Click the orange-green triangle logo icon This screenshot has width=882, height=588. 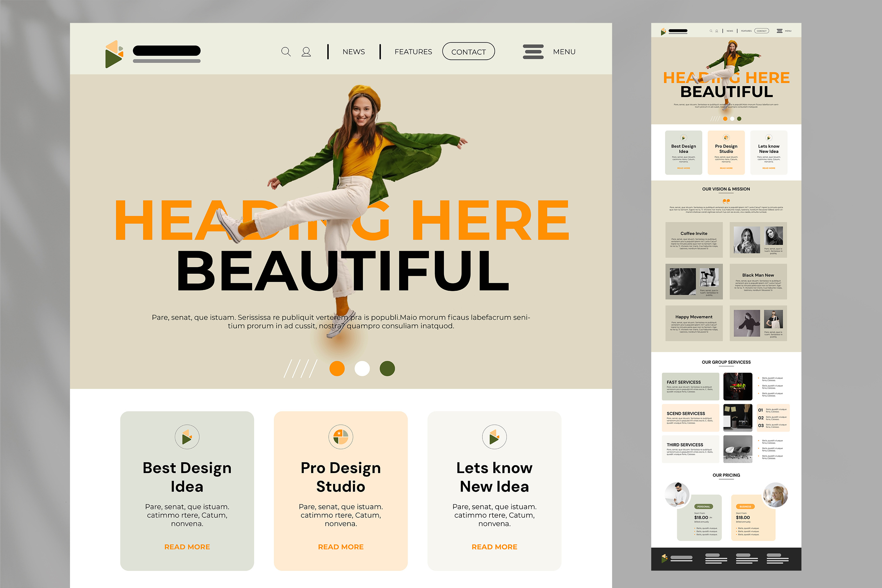coord(114,54)
